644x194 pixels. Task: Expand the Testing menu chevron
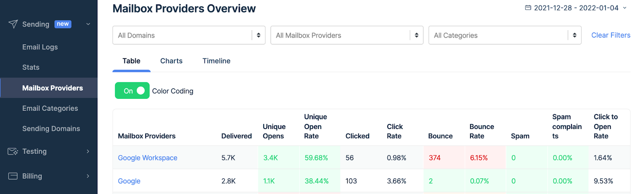point(88,151)
